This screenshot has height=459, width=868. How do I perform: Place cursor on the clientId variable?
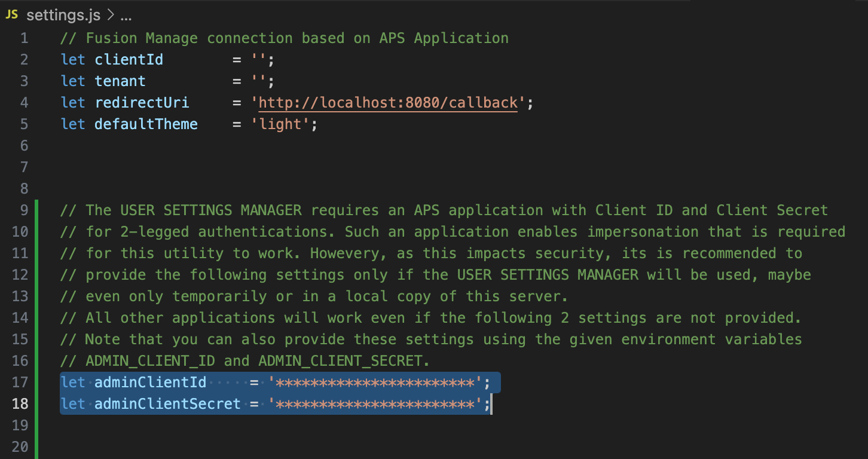point(129,60)
